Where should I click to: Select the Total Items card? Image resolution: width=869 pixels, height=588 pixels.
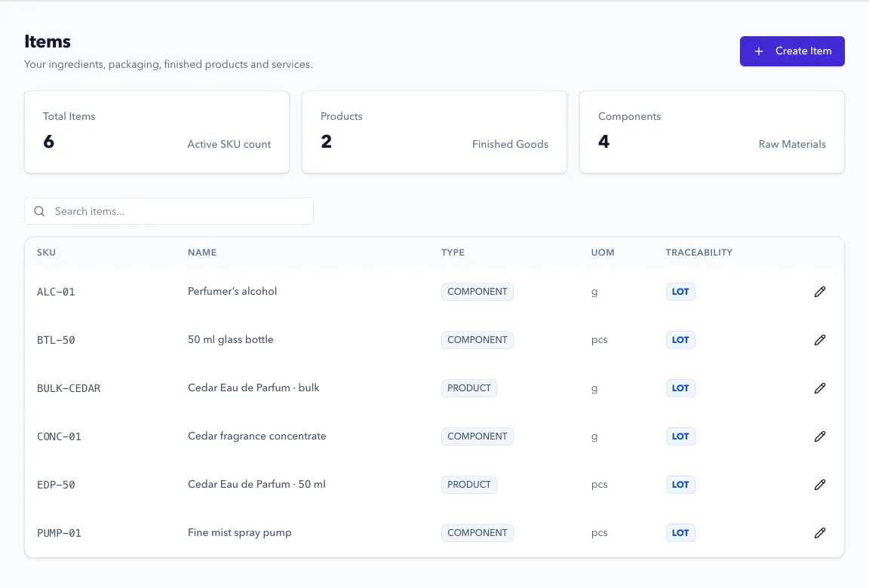pyautogui.click(x=157, y=132)
